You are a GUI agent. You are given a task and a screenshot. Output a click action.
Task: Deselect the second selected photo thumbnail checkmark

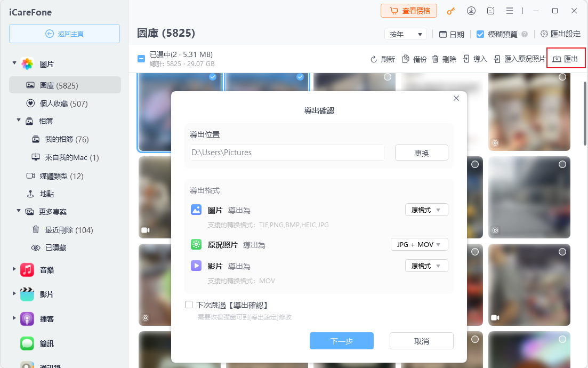300,77
